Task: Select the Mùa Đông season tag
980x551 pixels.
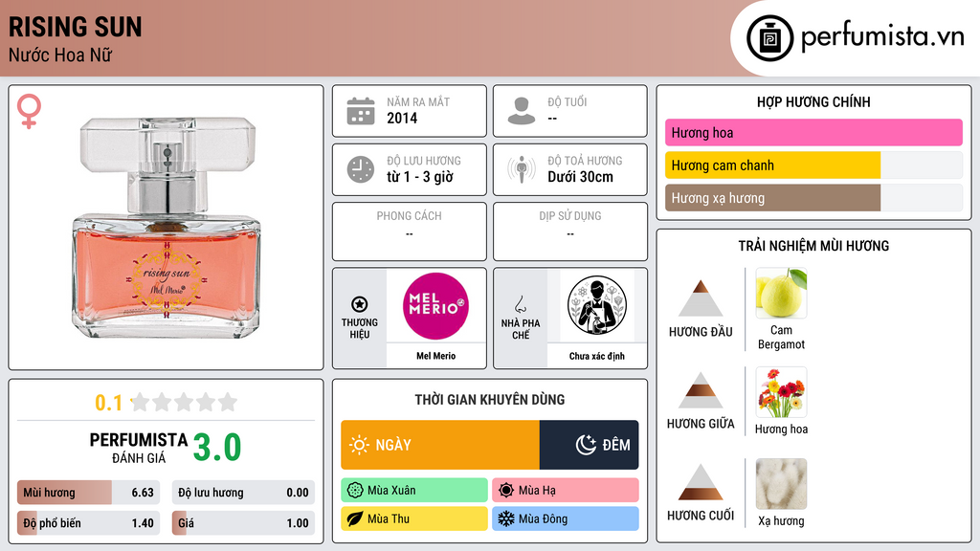Action: point(566,518)
